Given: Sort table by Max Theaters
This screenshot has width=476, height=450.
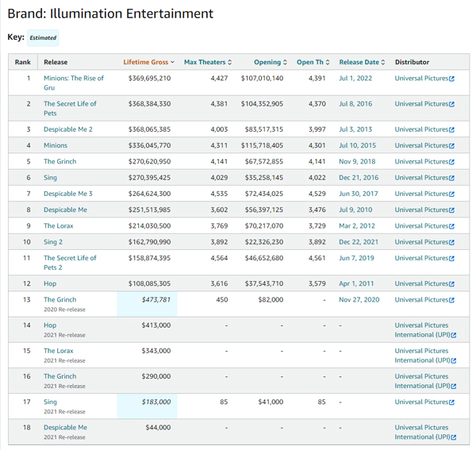Looking at the screenshot, I should tap(208, 62).
